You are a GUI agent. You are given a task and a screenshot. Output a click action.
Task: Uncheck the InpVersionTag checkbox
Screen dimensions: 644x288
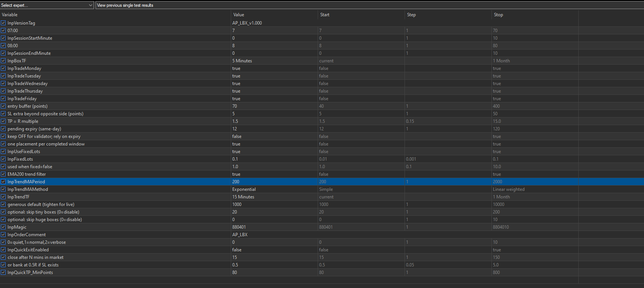click(x=3, y=23)
